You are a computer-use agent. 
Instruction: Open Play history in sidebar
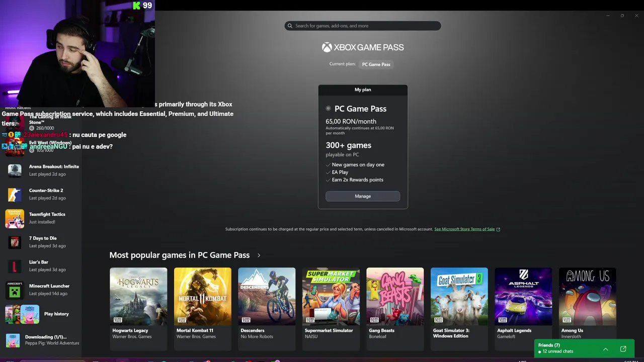[x=40, y=314]
